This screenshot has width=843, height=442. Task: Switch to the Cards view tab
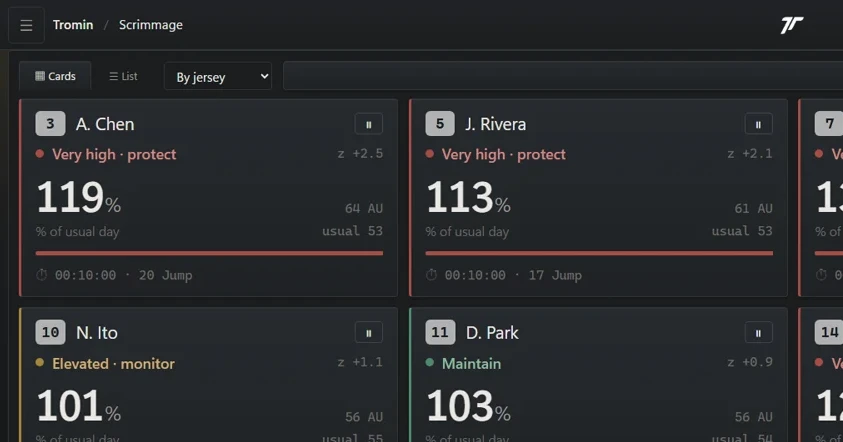[55, 76]
